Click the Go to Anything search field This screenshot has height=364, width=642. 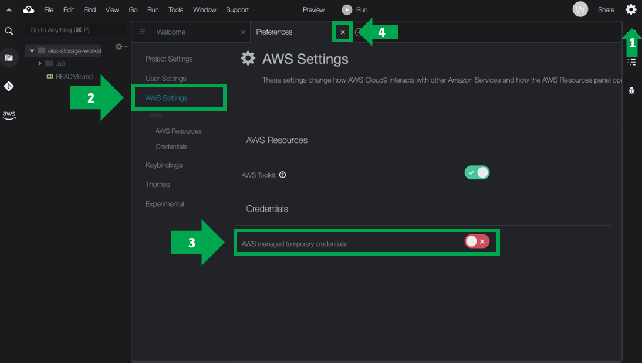pos(75,30)
